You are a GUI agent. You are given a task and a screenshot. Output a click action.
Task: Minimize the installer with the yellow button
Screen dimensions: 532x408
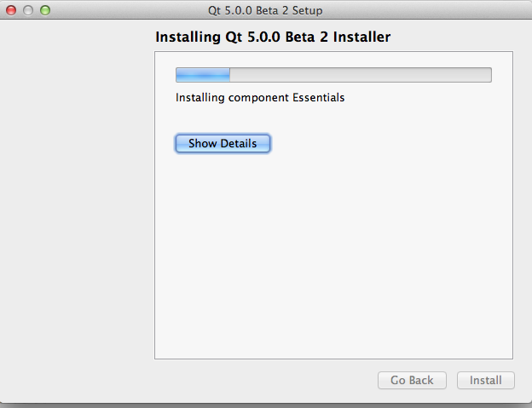click(x=28, y=10)
